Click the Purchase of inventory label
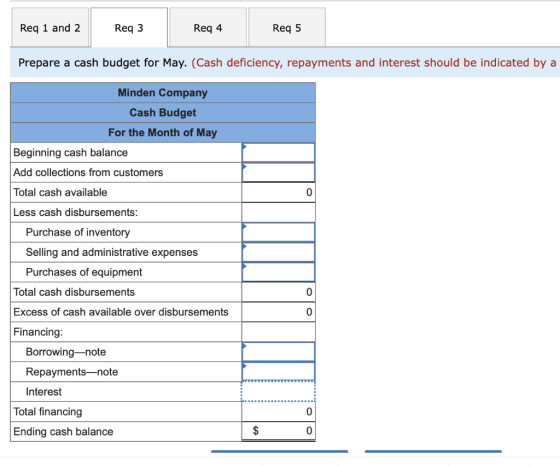Image resolution: width=560 pixels, height=466 pixels. [x=78, y=232]
